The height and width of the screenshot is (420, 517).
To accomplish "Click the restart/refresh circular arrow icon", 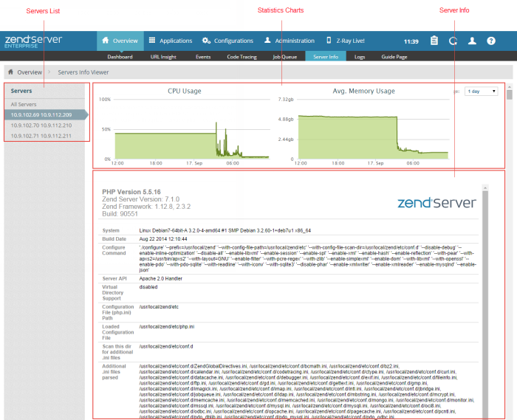I will 453,41.
